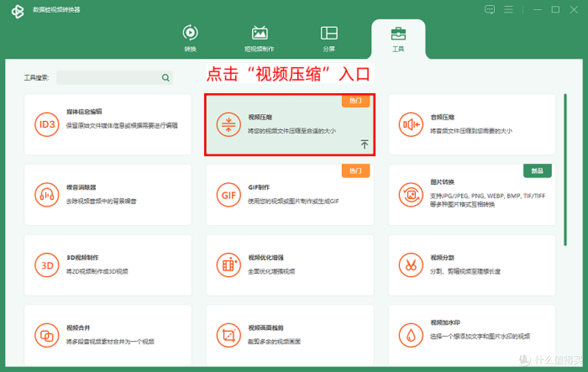Open the ID3 media info editor icon

point(47,125)
